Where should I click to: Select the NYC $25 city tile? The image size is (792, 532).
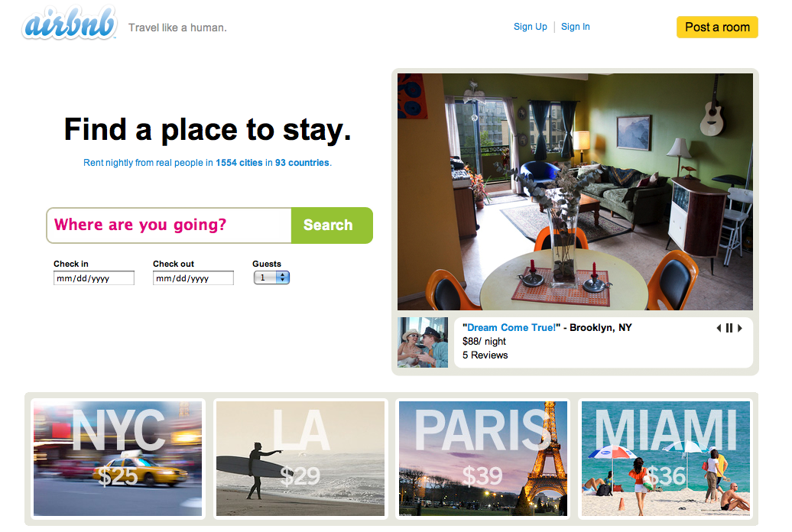(118, 459)
